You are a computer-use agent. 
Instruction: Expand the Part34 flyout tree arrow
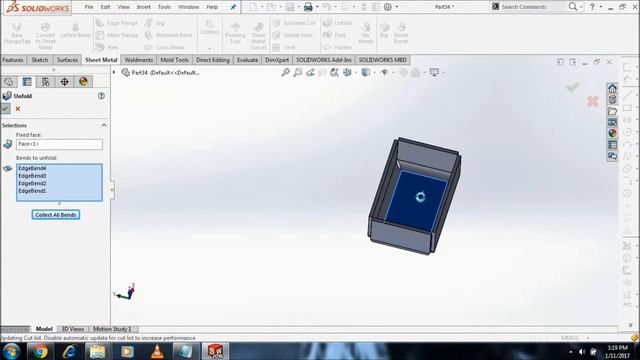point(114,73)
